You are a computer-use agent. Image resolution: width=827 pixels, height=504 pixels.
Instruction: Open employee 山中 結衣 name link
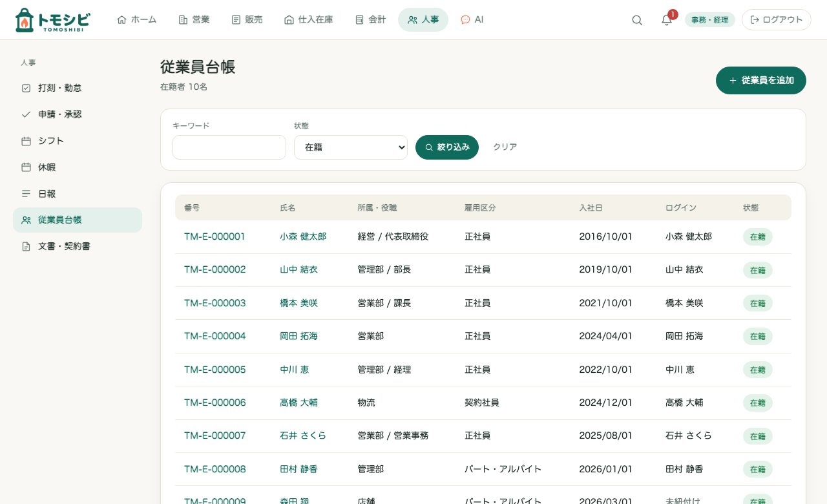click(x=298, y=270)
